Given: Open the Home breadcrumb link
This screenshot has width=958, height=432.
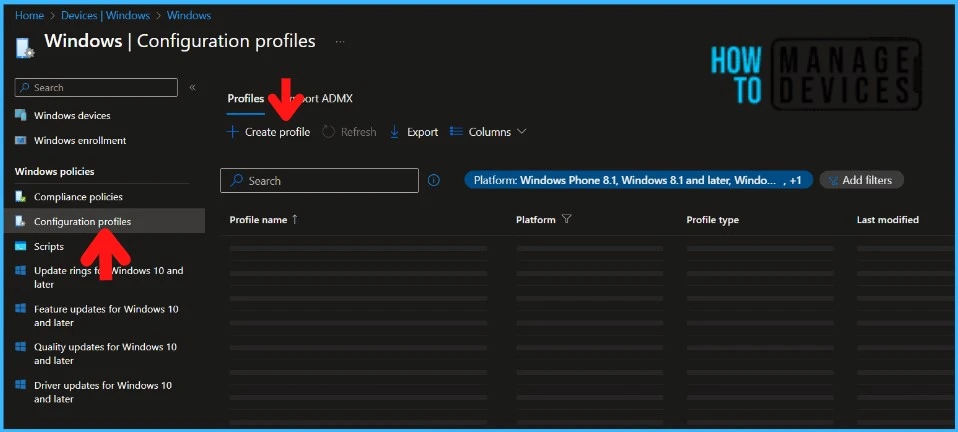Looking at the screenshot, I should point(29,15).
